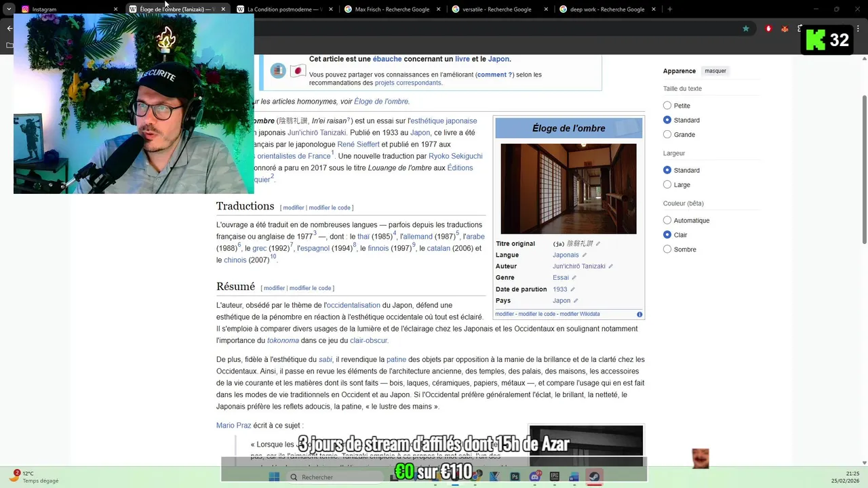The width and height of the screenshot is (868, 488).
Task: Switch to Max Frisch Google search tab
Action: coord(392,9)
